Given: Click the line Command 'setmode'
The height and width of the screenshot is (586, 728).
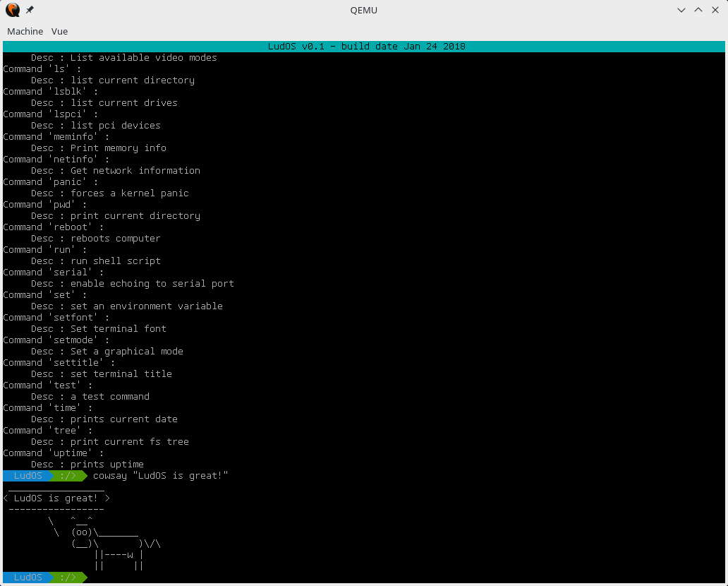Looking at the screenshot, I should coord(56,340).
